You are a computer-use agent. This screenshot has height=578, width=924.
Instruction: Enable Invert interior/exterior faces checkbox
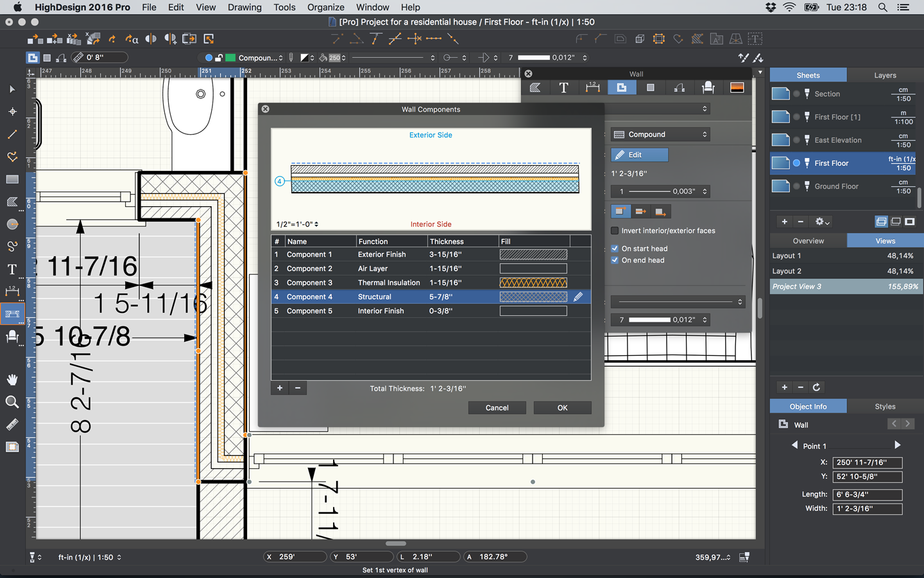615,231
